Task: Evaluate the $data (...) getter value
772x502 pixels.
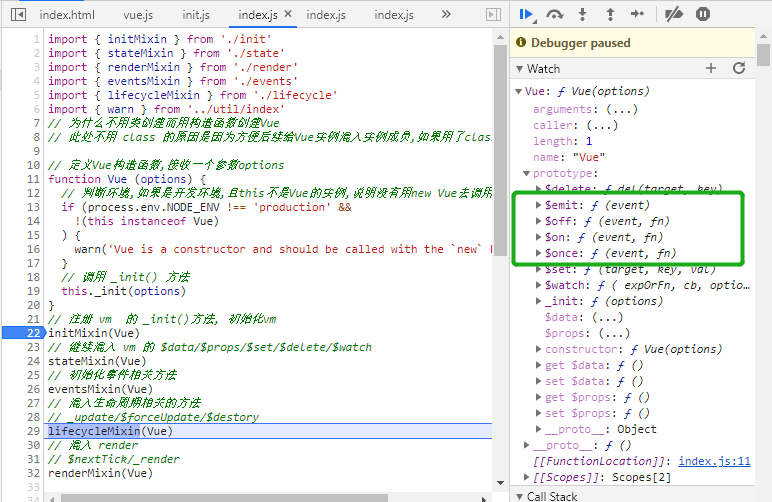Action: coord(607,317)
